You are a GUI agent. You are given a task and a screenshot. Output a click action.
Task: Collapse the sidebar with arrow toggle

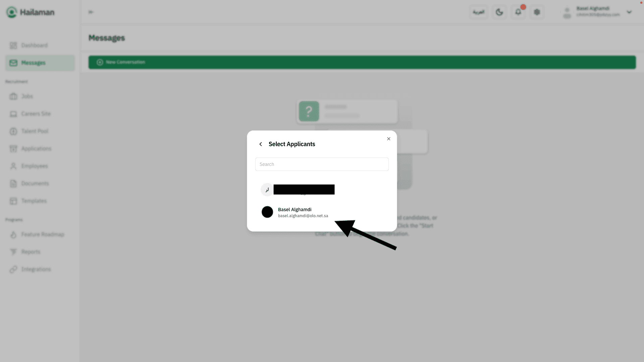pyautogui.click(x=91, y=12)
